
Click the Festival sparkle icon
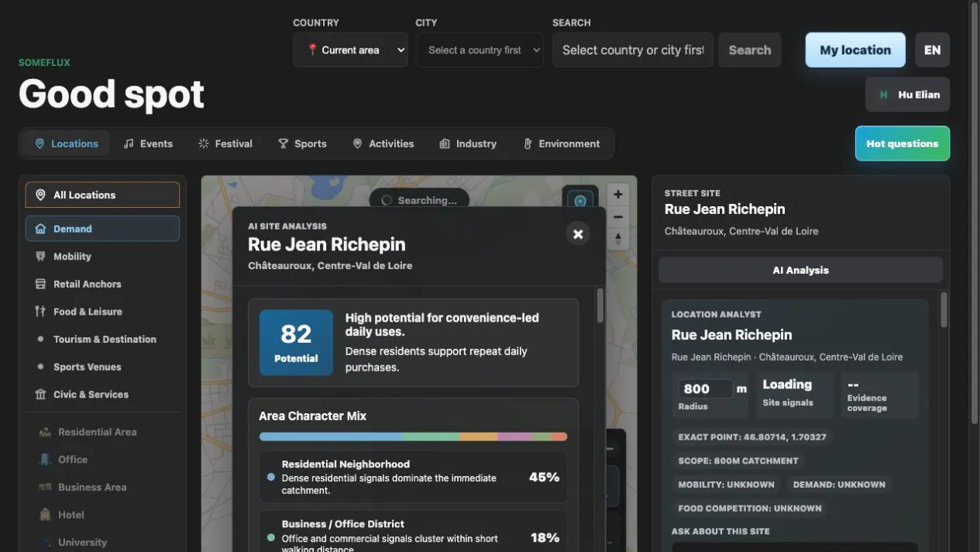click(204, 143)
